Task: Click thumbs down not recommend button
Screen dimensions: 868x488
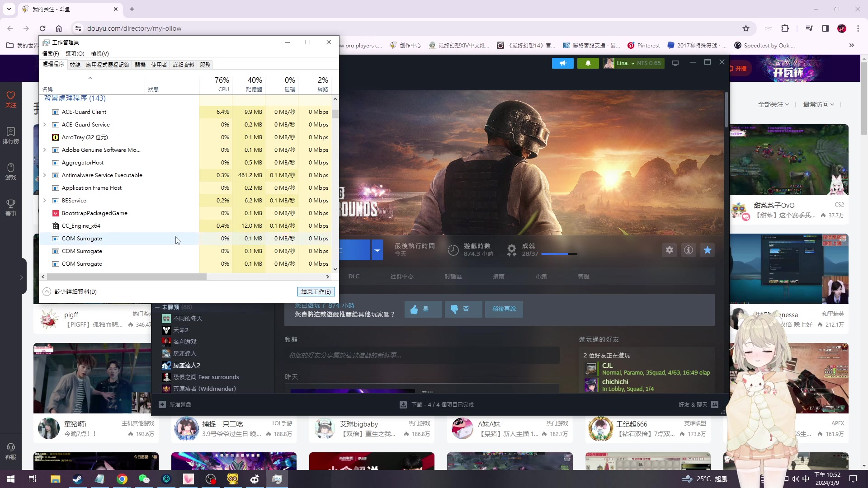Action: click(x=463, y=309)
